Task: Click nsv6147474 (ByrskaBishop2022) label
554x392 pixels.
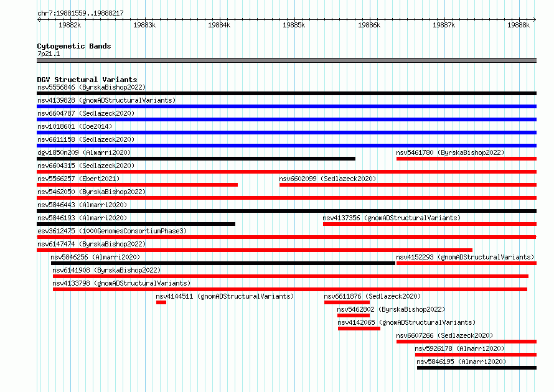Action: (92, 244)
